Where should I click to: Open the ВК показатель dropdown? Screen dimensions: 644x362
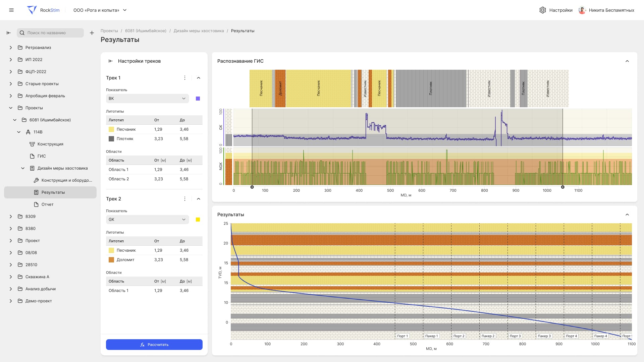pyautogui.click(x=147, y=99)
